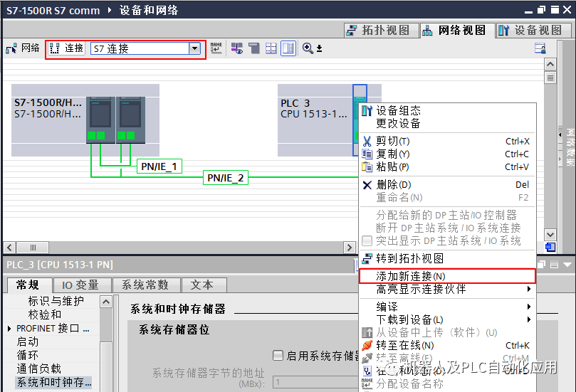Click the PLC_3 device name label

click(x=295, y=103)
